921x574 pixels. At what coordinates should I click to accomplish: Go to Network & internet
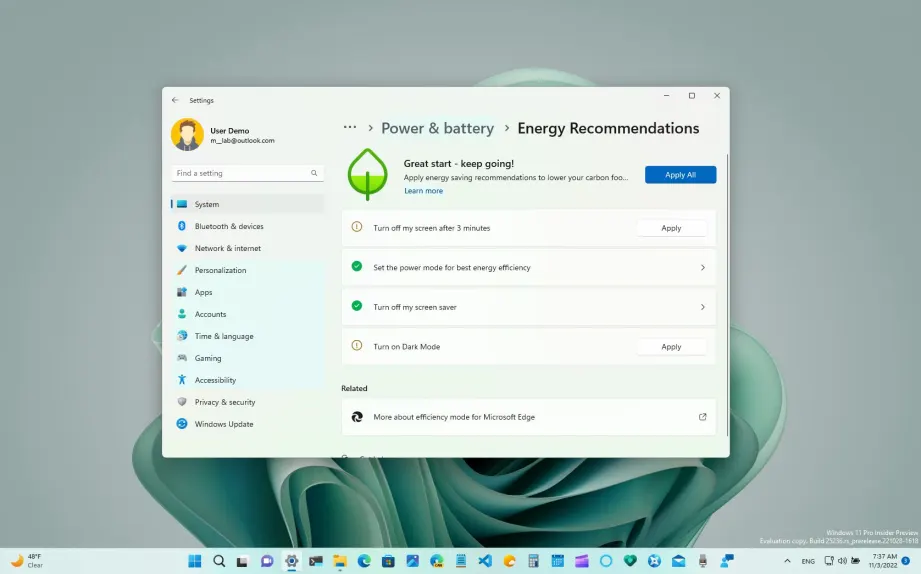click(247, 248)
